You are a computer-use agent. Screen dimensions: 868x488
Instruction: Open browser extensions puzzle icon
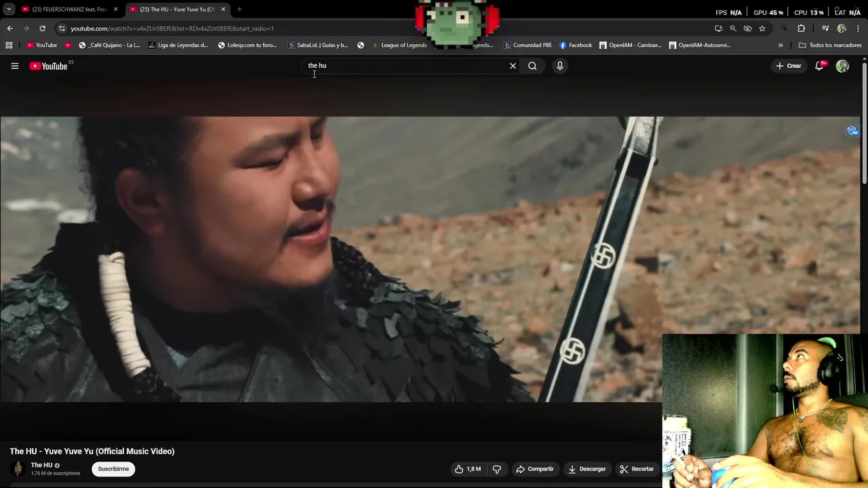pos(801,28)
